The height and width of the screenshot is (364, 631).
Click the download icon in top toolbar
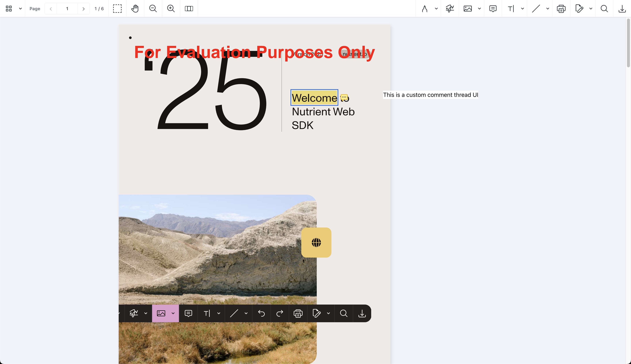(622, 9)
